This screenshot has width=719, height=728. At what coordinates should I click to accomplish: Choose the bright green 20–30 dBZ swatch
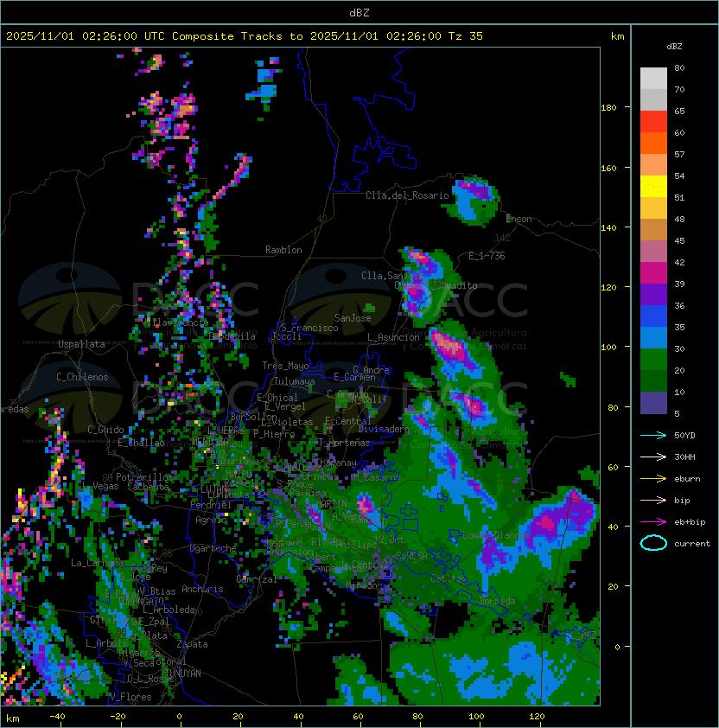(653, 359)
